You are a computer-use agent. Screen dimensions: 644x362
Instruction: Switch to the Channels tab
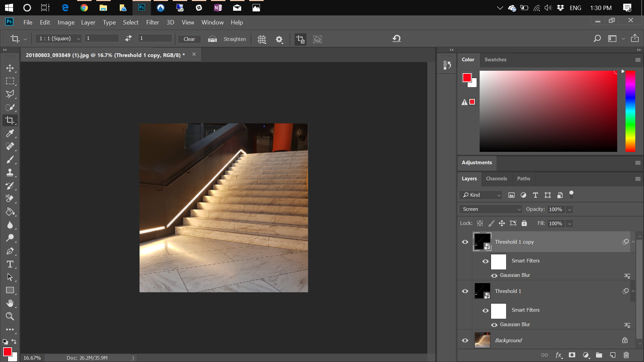pyautogui.click(x=496, y=179)
